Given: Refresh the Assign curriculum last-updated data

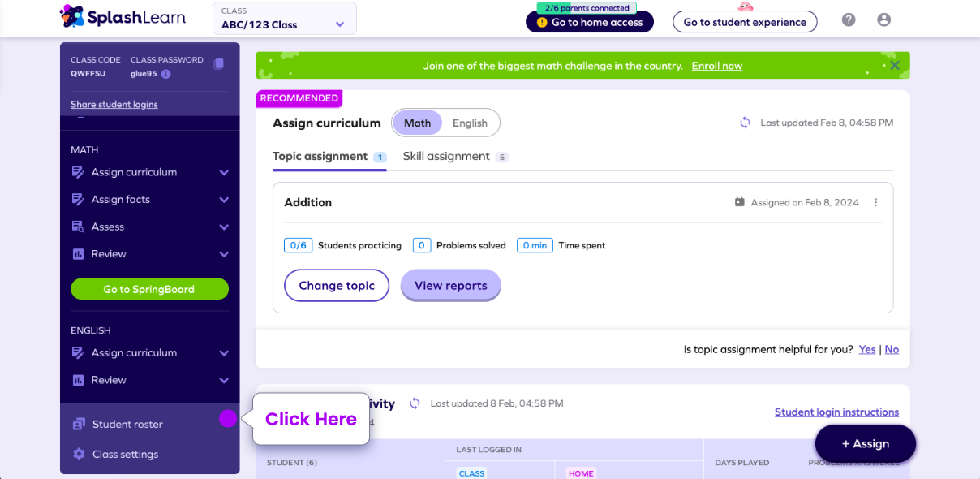Looking at the screenshot, I should 746,123.
